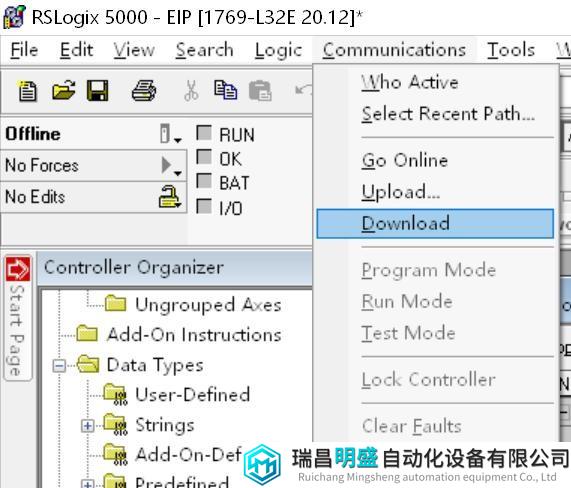Click the red Start Page arrow icon
This screenshot has height=488, width=571.
[x=18, y=269]
